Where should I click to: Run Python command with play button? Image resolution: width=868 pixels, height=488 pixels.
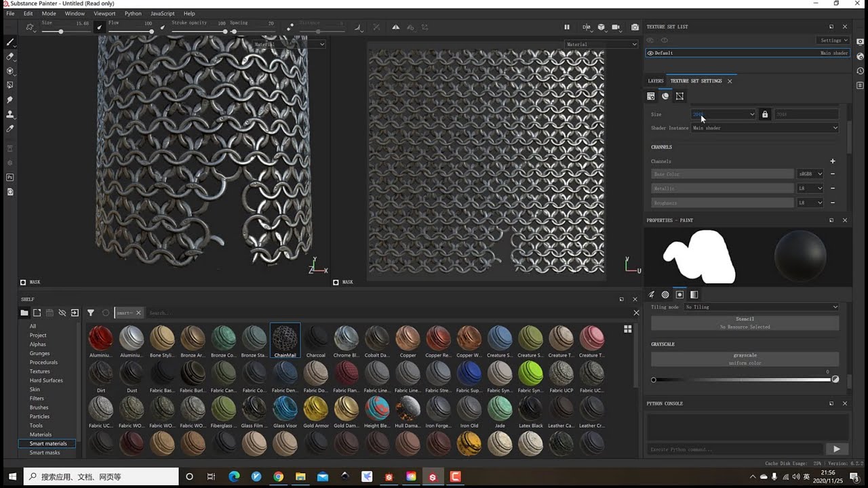(836, 449)
